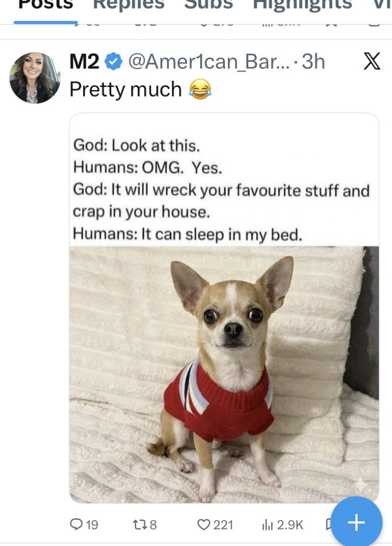Tap the laughing crying emoji
Screen dimensions: 392x546
coord(200,89)
